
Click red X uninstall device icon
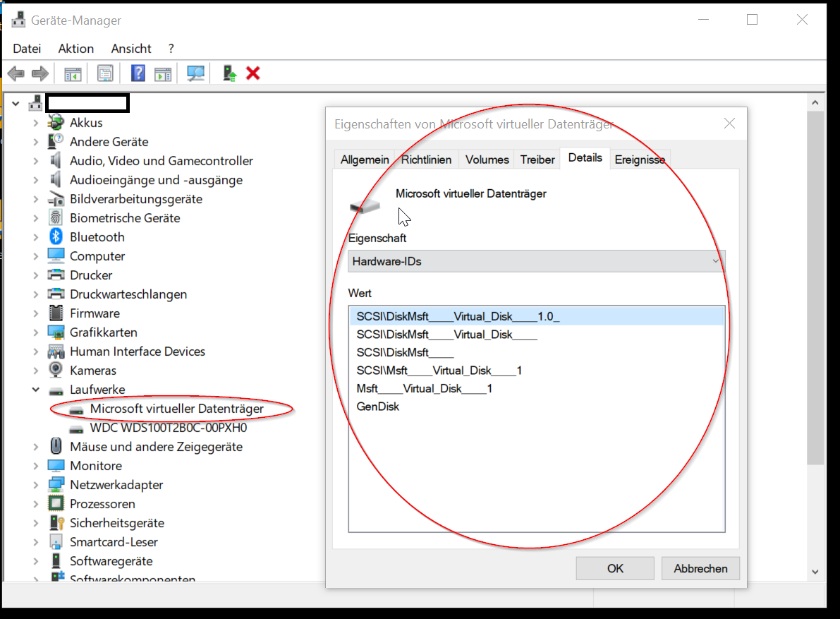point(253,73)
